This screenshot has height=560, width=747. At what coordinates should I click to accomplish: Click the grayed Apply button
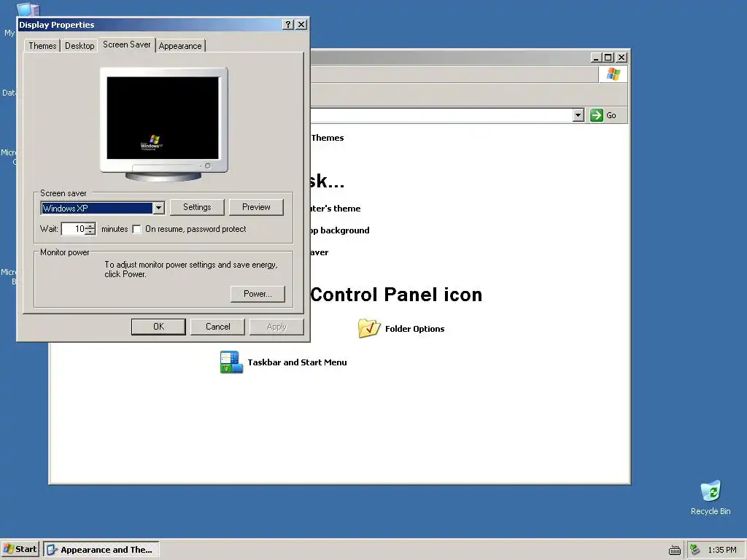(276, 327)
